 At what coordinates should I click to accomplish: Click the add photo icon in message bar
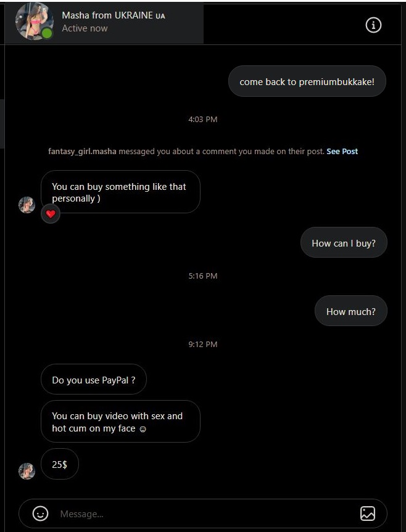click(x=367, y=514)
